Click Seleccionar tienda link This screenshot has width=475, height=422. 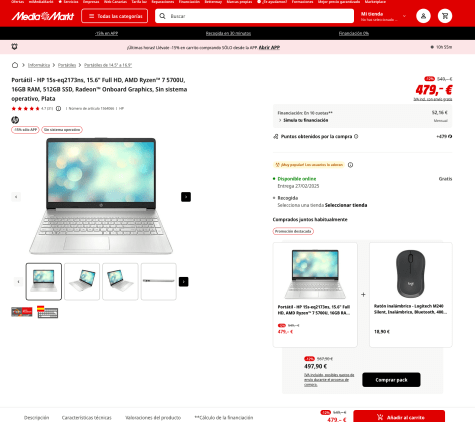click(x=346, y=205)
